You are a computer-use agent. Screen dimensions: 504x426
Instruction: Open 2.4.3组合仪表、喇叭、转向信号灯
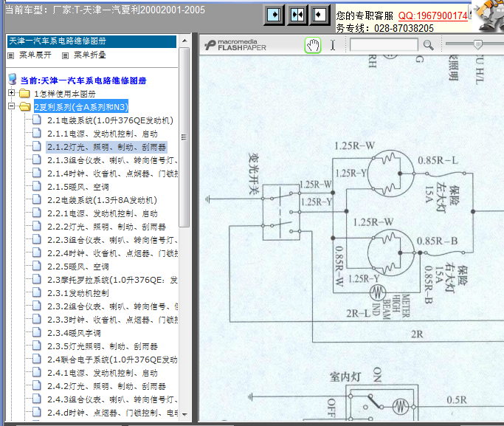112,399
